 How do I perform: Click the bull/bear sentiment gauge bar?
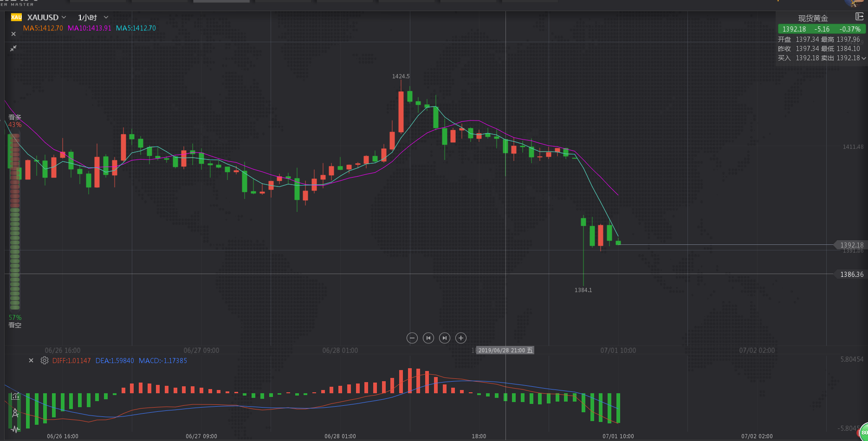point(15,221)
